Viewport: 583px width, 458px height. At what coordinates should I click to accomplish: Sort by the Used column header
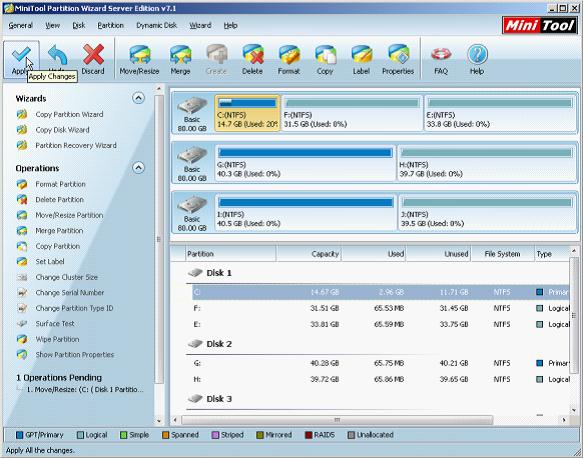tap(374, 254)
